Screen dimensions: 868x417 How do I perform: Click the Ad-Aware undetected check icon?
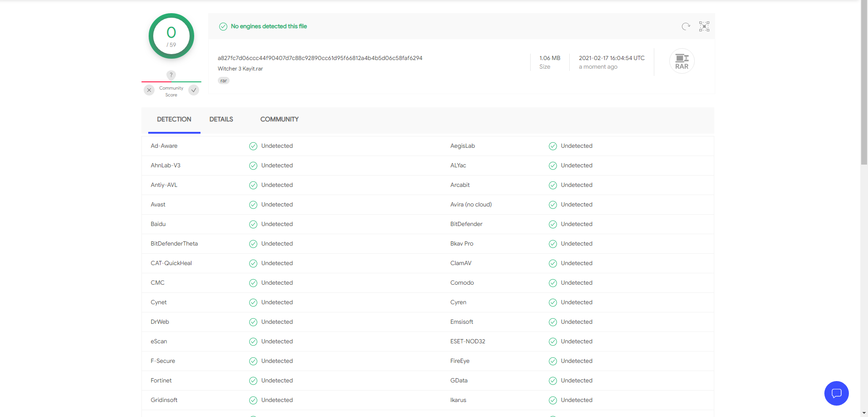point(253,146)
